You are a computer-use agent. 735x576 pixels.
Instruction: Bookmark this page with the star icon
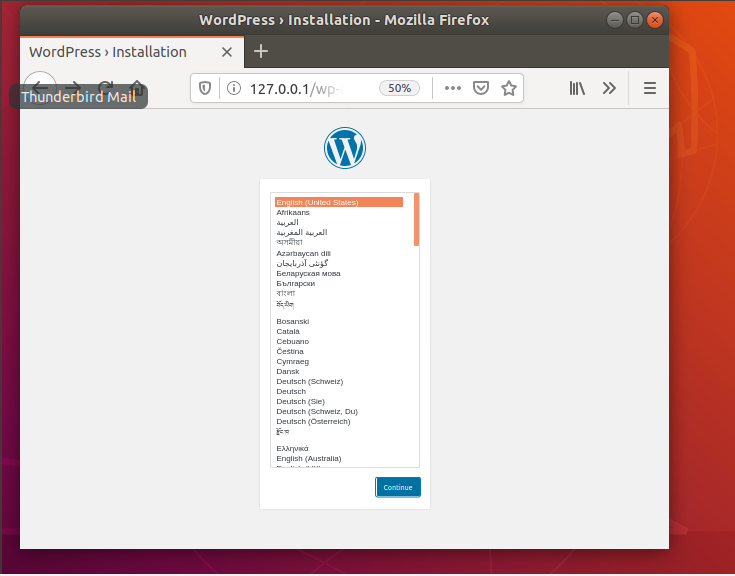509,88
